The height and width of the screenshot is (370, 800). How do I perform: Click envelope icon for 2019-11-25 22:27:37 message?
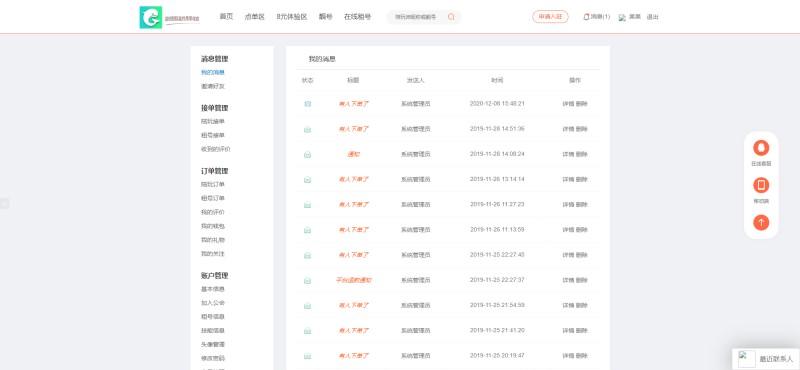(307, 280)
